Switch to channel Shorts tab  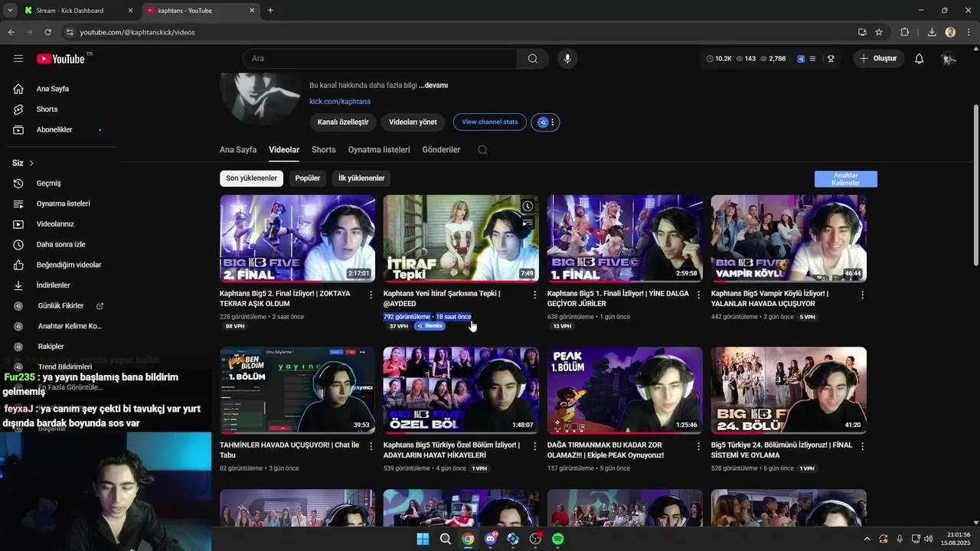point(324,150)
